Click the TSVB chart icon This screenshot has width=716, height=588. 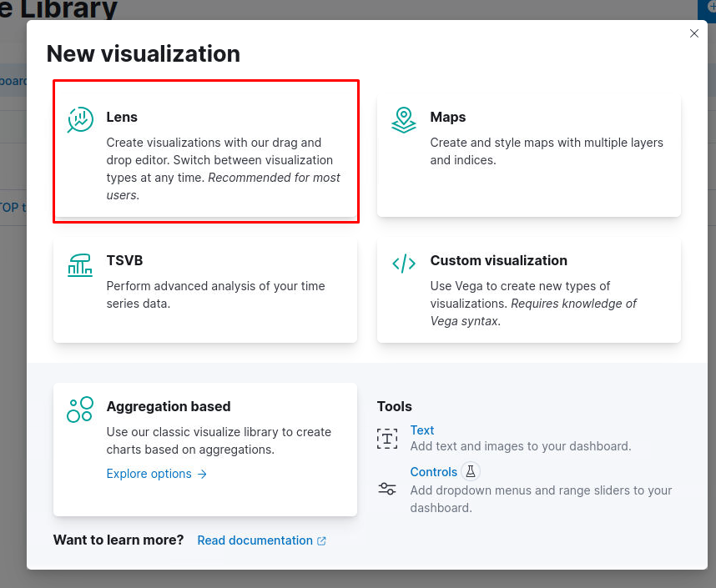tap(80, 265)
